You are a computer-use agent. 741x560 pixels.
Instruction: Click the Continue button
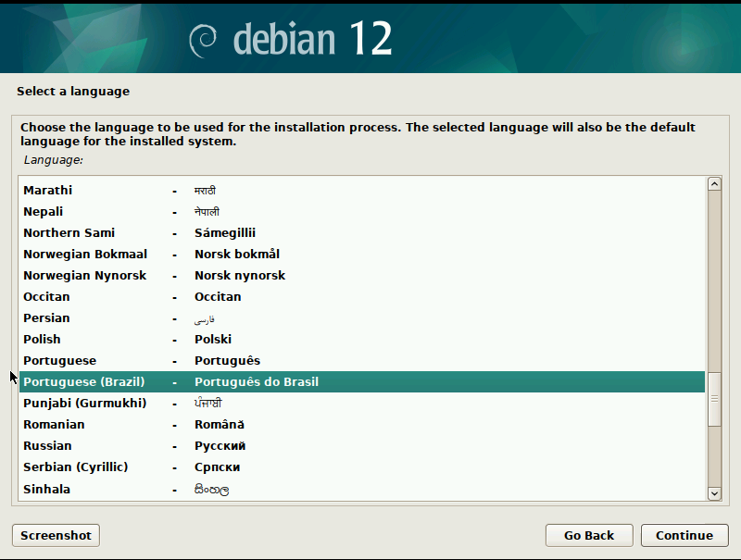[x=684, y=535]
